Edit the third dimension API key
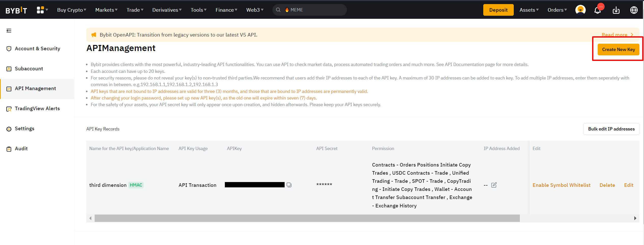Viewport: 644px width, 245px height. click(628, 185)
